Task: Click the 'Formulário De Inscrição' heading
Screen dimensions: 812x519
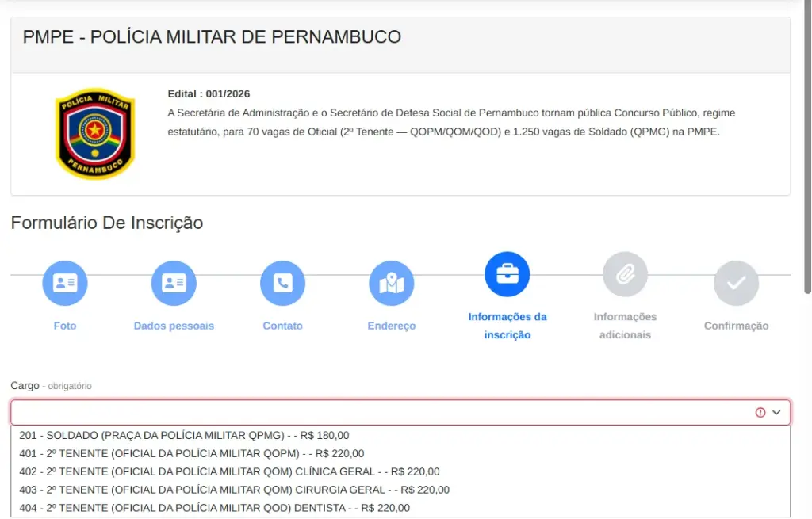Action: click(107, 223)
